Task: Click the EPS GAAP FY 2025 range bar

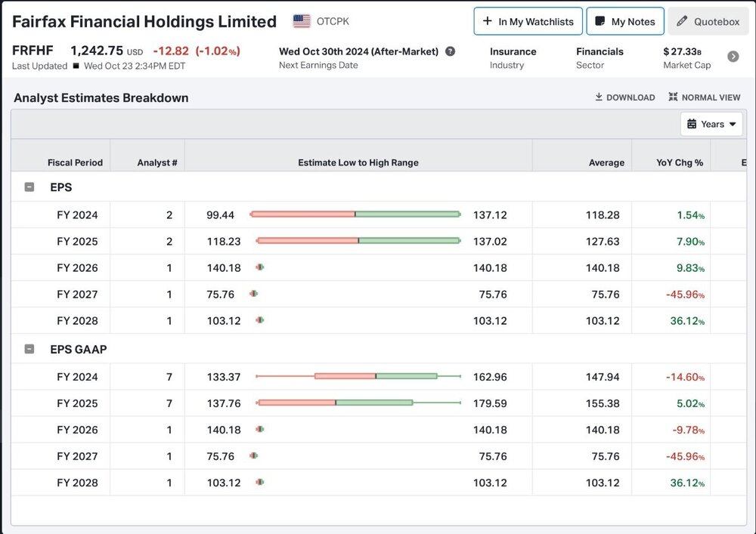Action: [358, 403]
